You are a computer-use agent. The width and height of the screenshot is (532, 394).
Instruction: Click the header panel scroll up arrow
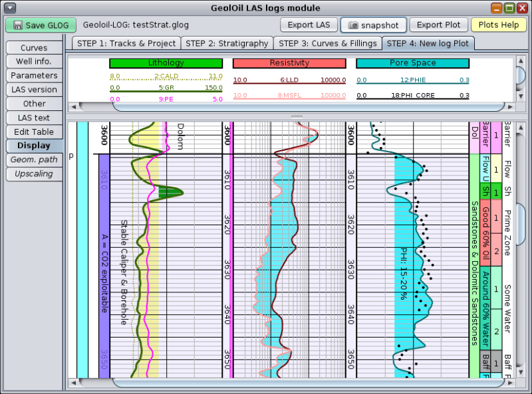521,60
